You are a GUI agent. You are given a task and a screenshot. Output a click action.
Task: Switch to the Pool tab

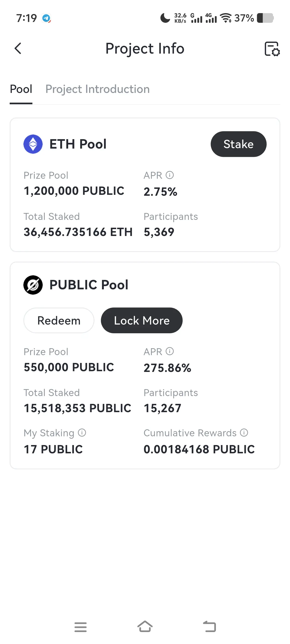(21, 89)
